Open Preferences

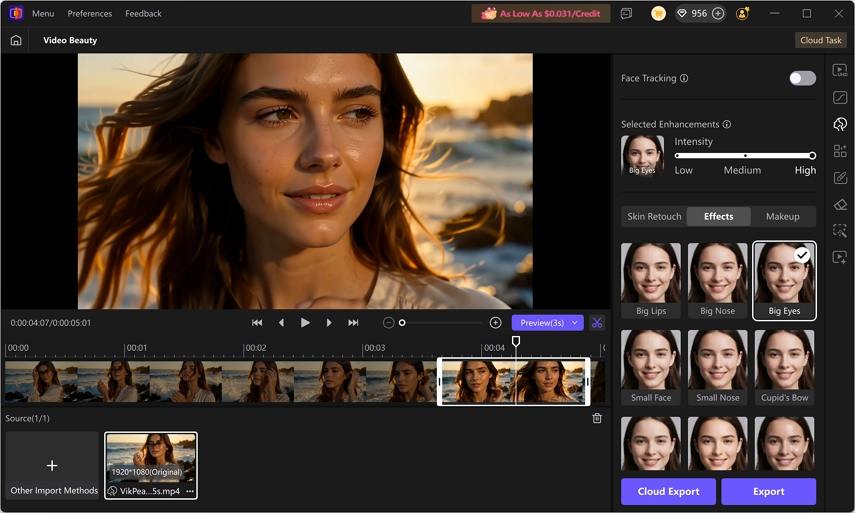89,14
